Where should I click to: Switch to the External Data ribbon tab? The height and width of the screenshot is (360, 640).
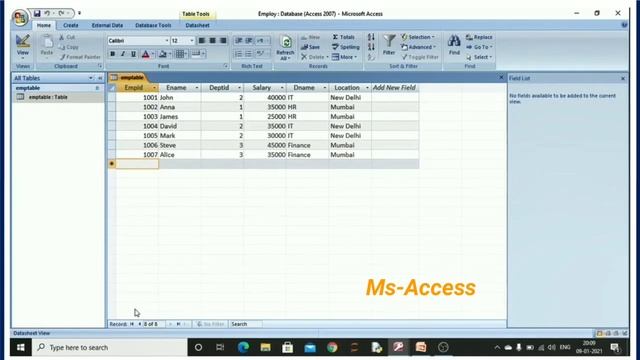107,25
